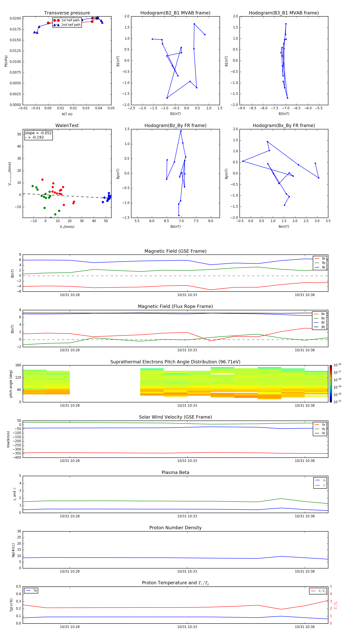Click the '10/31 10:38' tick under Plasma Beta plot
This screenshot has width=351, height=644.
(305, 516)
